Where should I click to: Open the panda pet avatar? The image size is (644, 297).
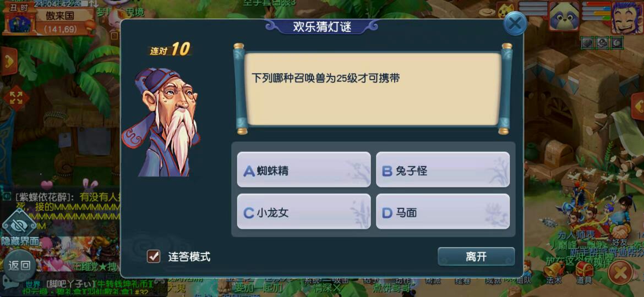[x=564, y=17]
